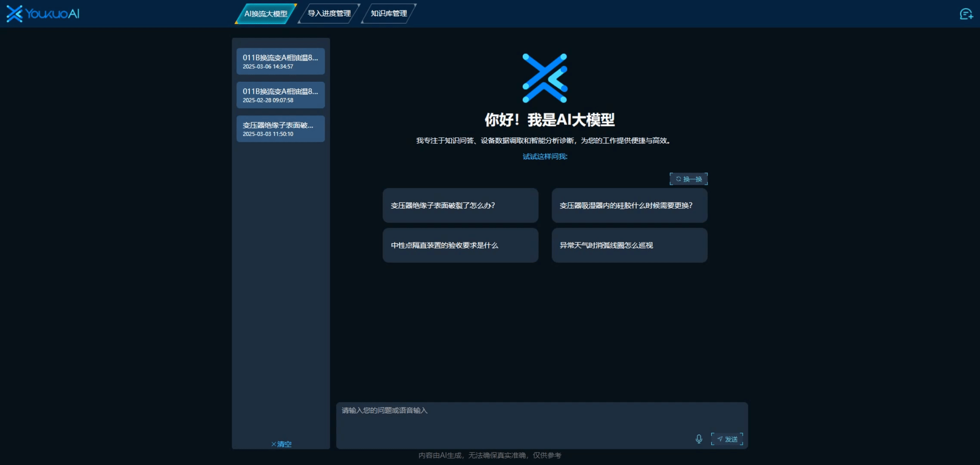Open history chat dated 2025-03-06 14:34:57
This screenshot has width=980, height=465.
point(280,61)
